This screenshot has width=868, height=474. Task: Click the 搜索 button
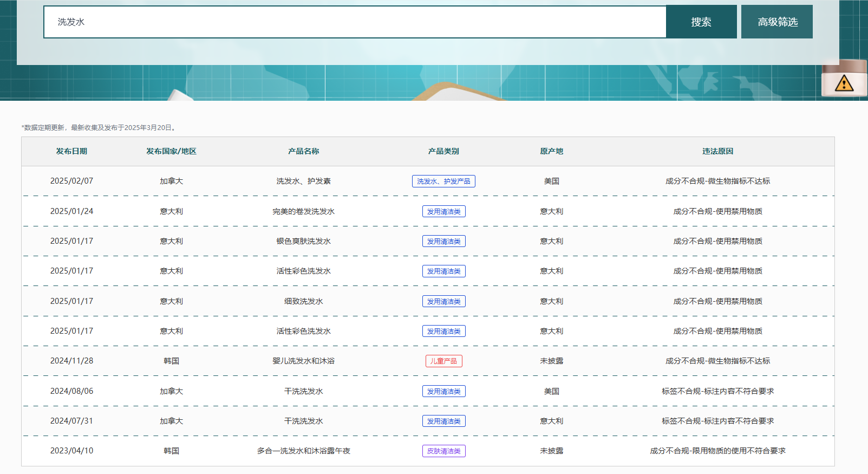[x=701, y=22]
